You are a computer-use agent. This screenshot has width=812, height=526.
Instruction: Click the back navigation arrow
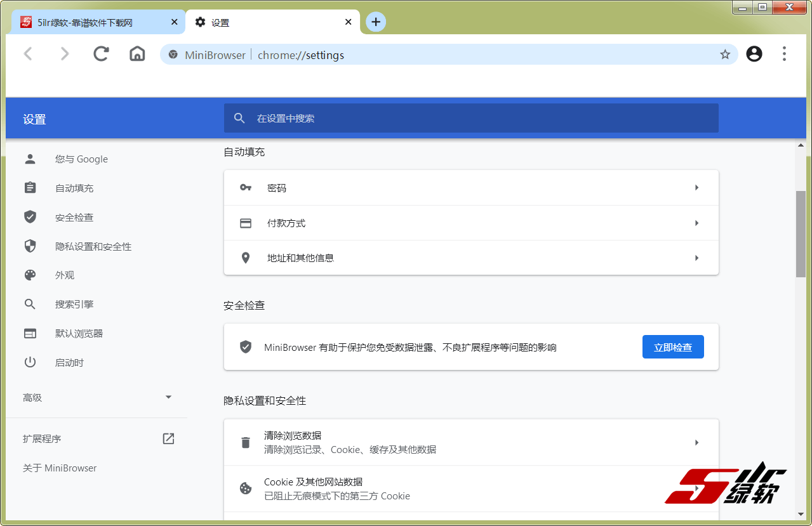pos(28,54)
